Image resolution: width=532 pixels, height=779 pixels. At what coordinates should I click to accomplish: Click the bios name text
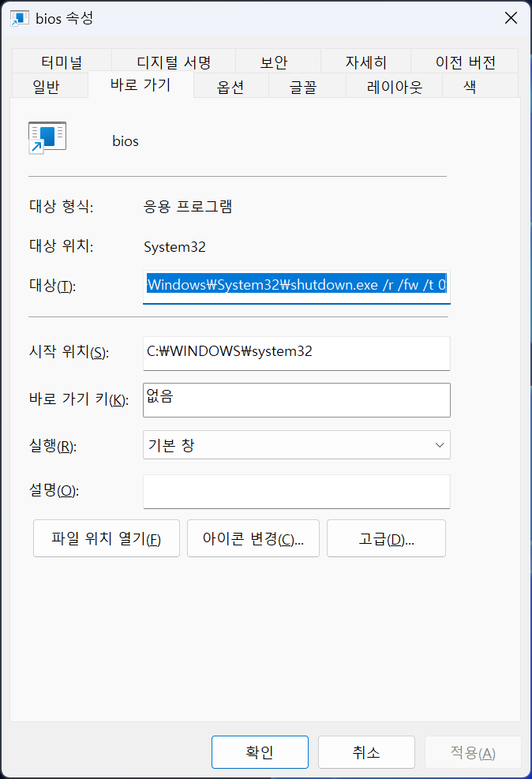point(126,141)
